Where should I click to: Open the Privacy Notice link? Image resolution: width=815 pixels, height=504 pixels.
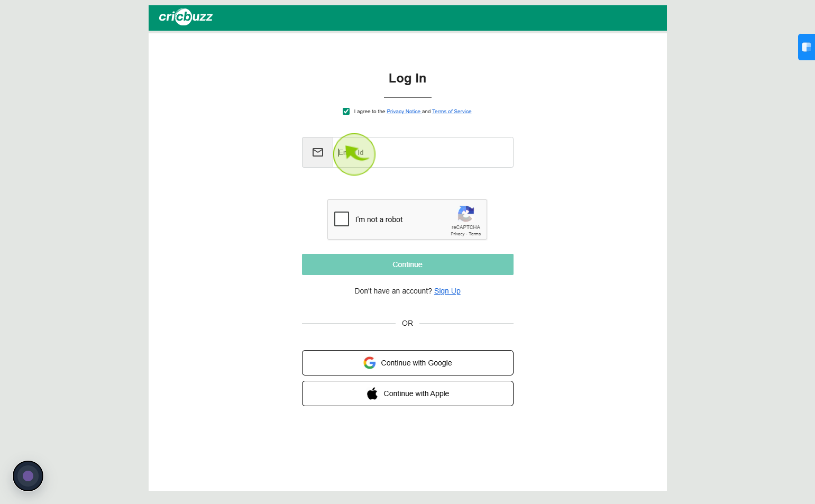point(404,112)
